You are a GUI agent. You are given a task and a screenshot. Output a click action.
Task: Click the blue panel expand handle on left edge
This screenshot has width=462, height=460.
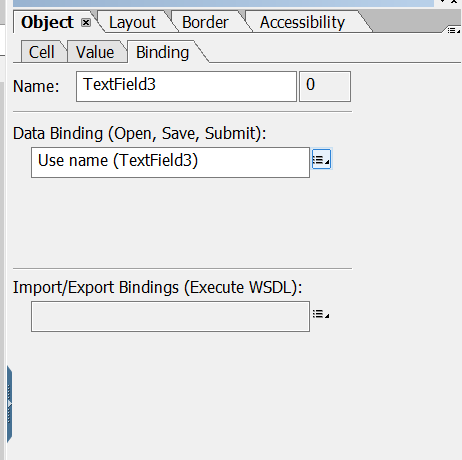pyautogui.click(x=9, y=404)
